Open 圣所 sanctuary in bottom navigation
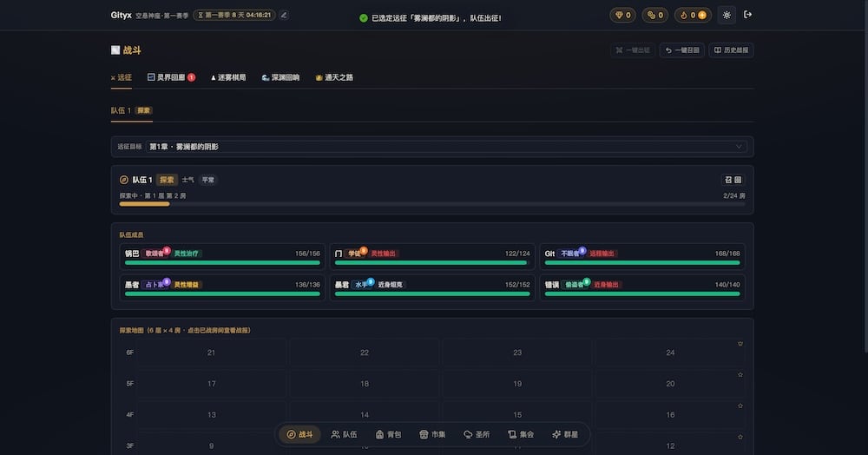Viewport: 868px width, 455px height. pos(477,434)
